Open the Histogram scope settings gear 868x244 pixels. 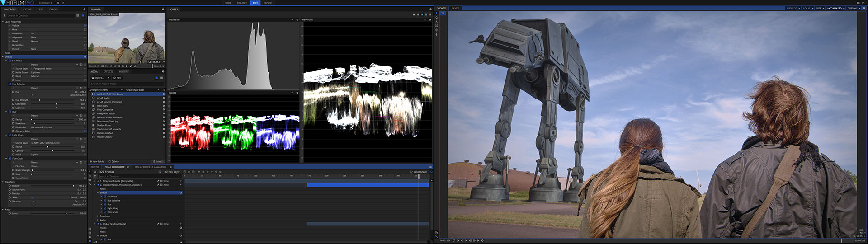297,19
